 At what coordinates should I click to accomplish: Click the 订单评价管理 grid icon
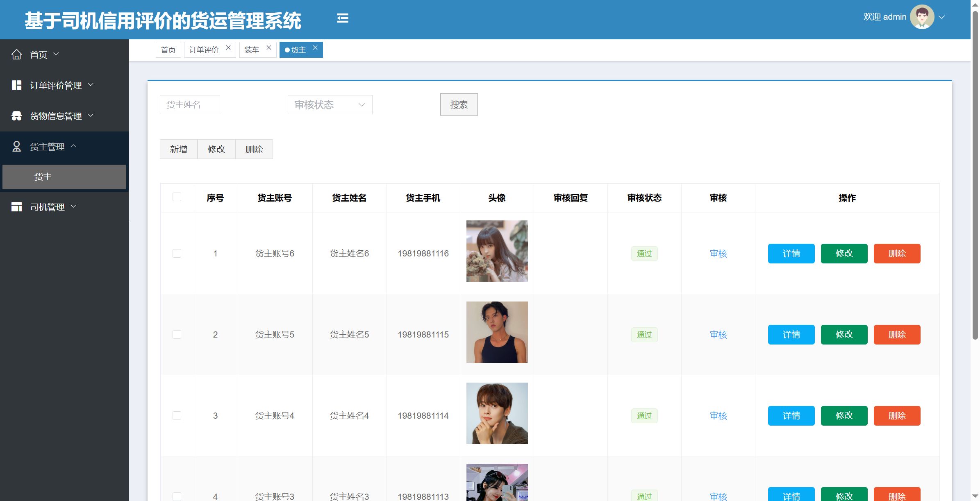16,85
